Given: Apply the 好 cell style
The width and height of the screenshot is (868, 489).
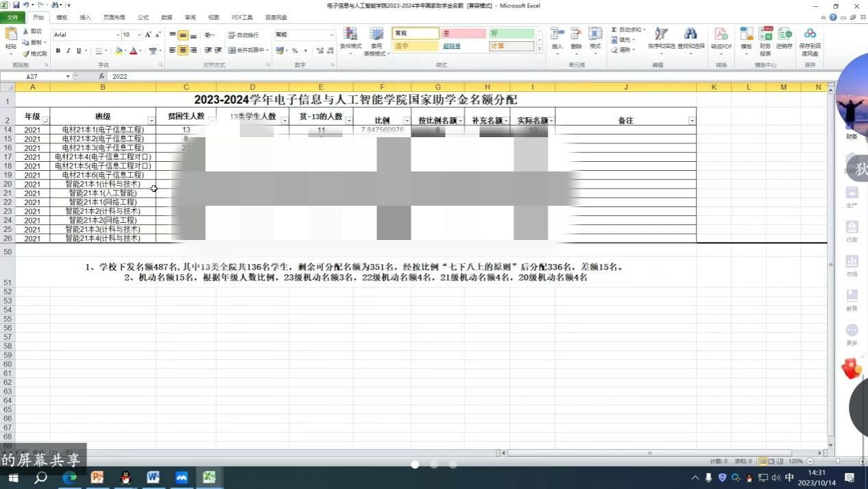Looking at the screenshot, I should click(511, 34).
